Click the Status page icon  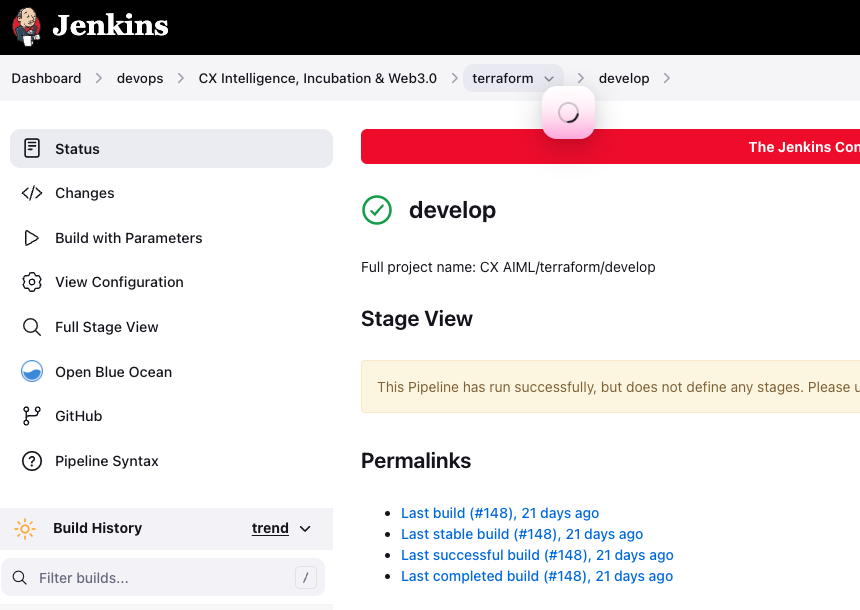point(32,148)
